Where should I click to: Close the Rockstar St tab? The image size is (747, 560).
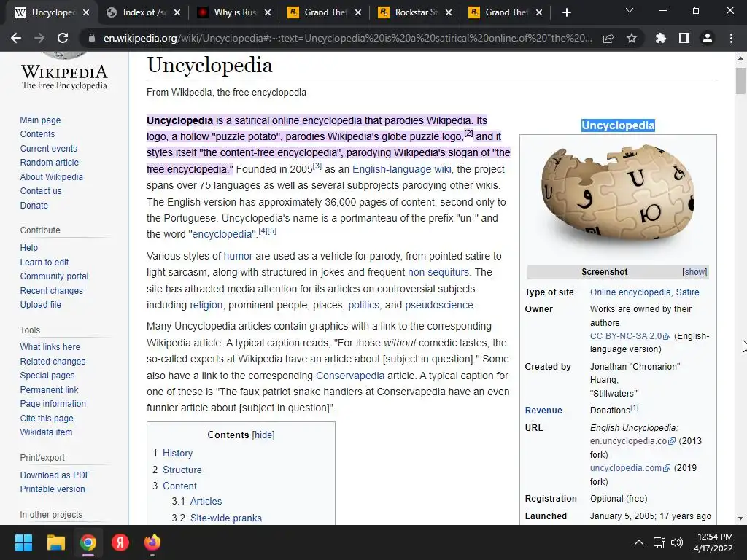click(x=449, y=12)
